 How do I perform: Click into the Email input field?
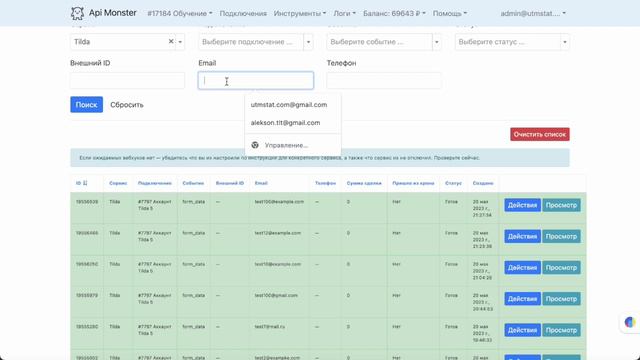tap(256, 80)
